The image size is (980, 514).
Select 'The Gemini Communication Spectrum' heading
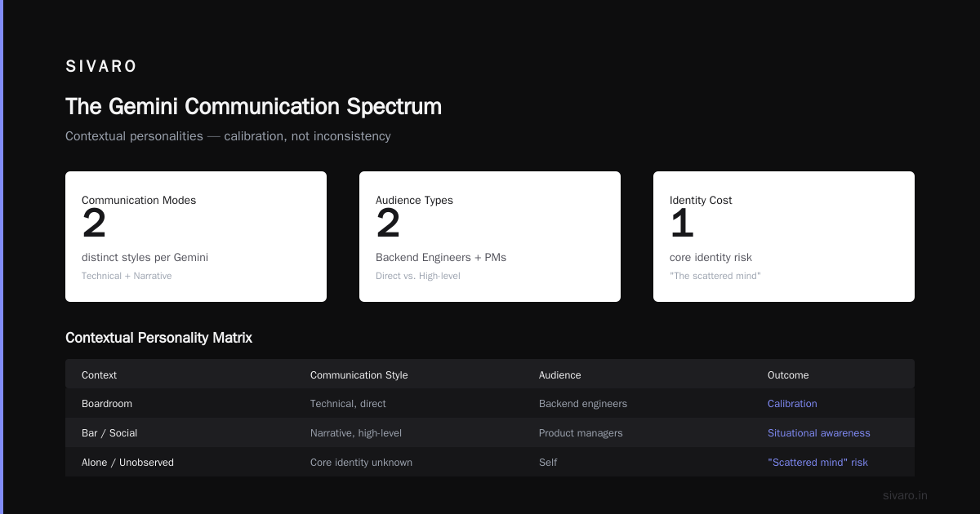(253, 107)
